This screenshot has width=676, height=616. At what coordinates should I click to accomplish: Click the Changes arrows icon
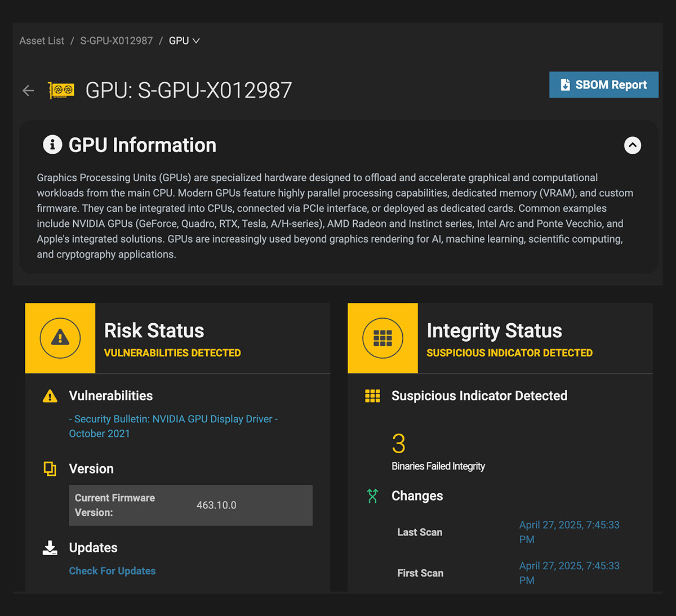(372, 496)
